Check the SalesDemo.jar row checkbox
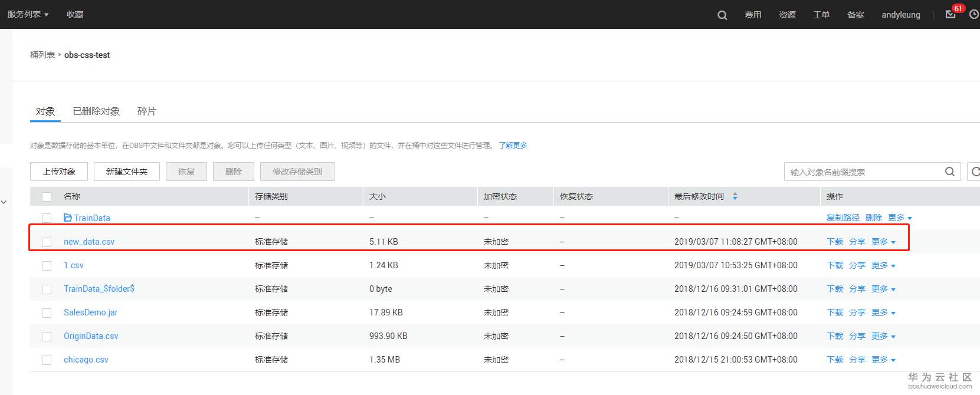 pos(47,313)
